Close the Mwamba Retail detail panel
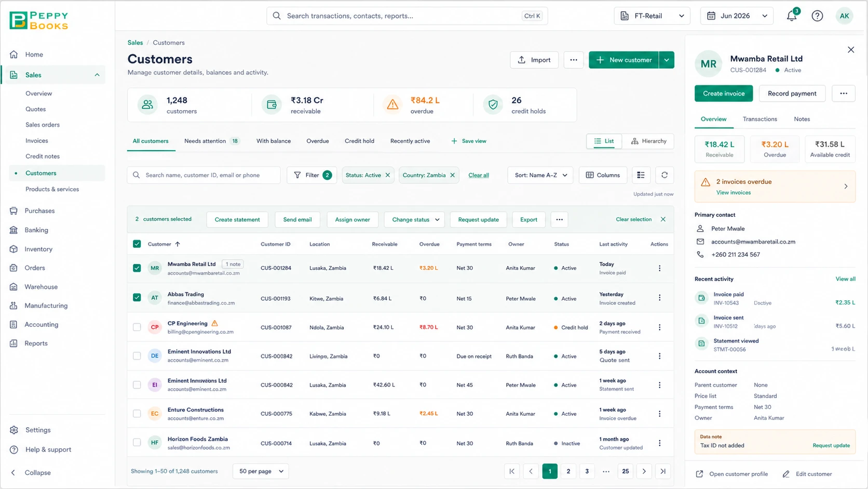 coord(851,50)
